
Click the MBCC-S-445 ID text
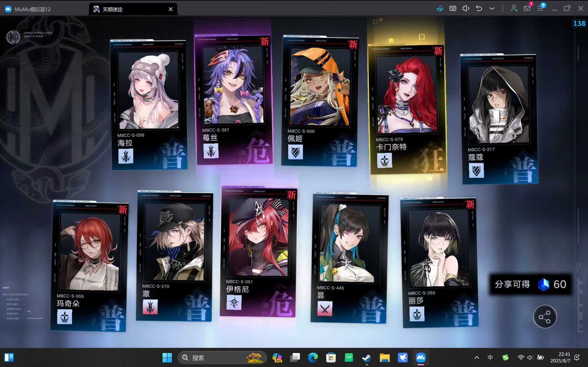(330, 288)
